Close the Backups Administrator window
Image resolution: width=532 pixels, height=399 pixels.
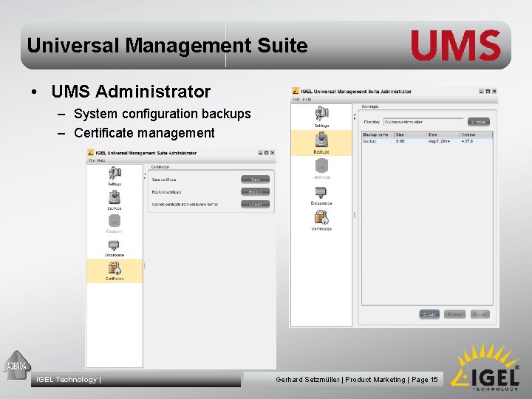point(494,92)
